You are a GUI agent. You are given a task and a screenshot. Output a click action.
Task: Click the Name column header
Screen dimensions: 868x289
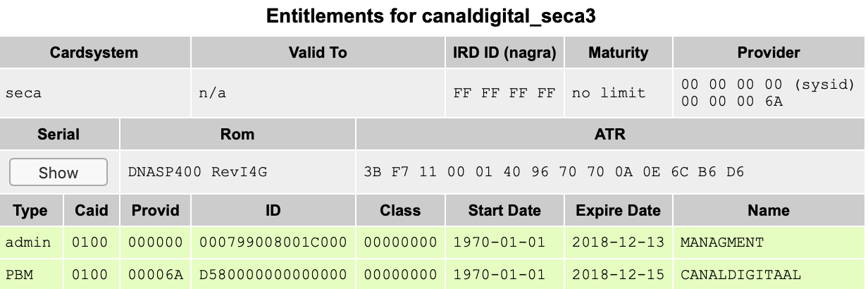768,210
